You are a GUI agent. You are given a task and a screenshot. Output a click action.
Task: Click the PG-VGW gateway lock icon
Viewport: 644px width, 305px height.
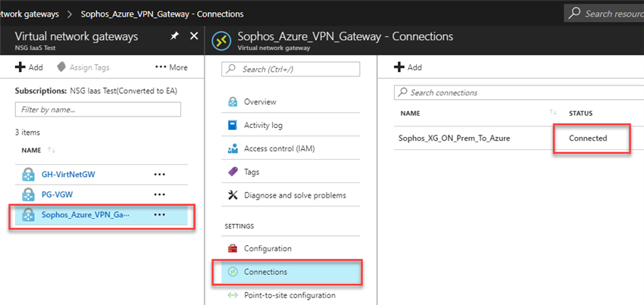28,195
